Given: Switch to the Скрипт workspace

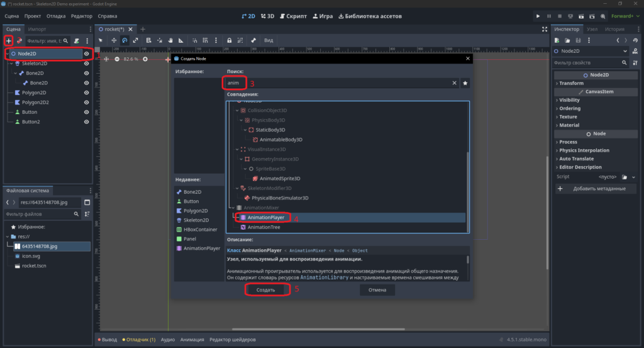Looking at the screenshot, I should (293, 16).
